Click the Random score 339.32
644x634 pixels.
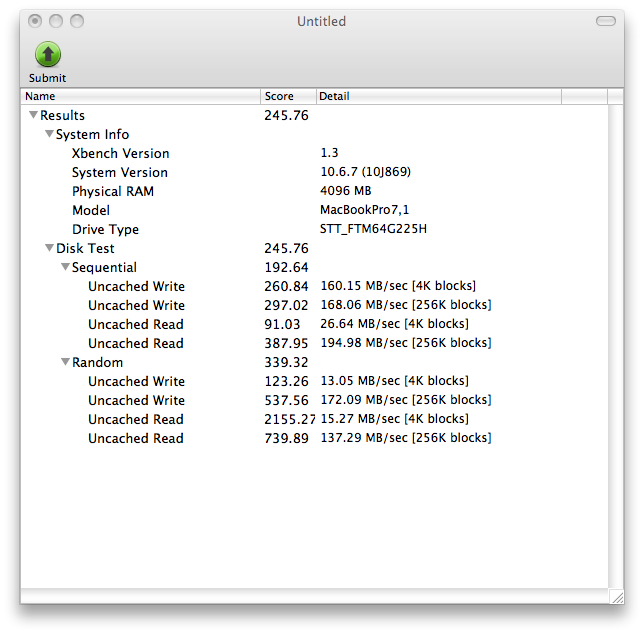(x=286, y=362)
